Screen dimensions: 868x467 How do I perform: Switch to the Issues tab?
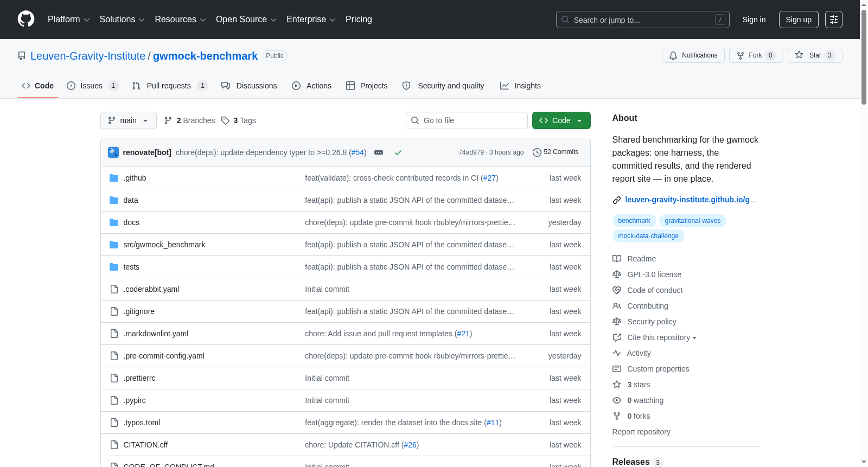[x=92, y=86]
